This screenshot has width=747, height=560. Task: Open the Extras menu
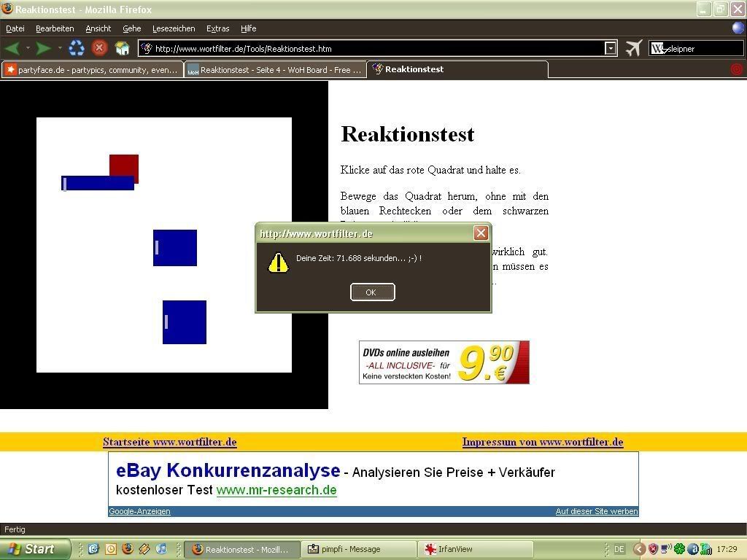coord(217,28)
